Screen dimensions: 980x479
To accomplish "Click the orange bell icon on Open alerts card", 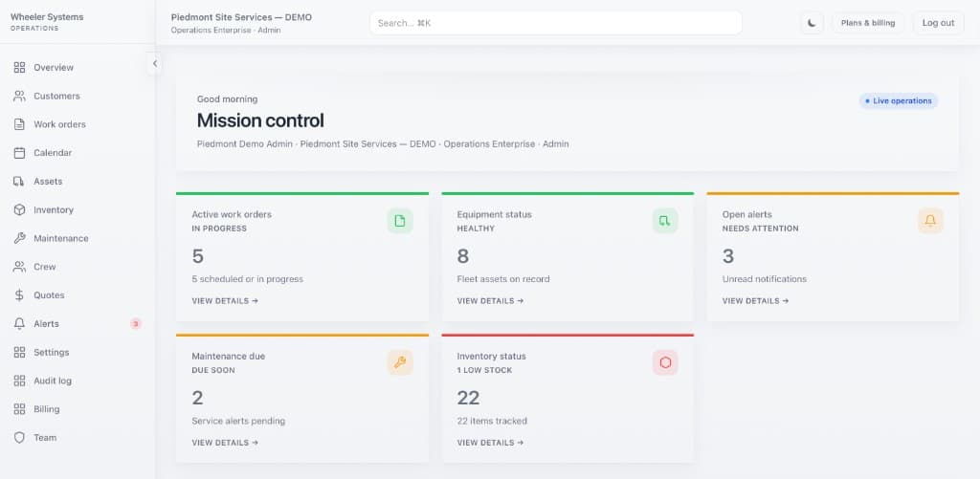I will point(930,221).
